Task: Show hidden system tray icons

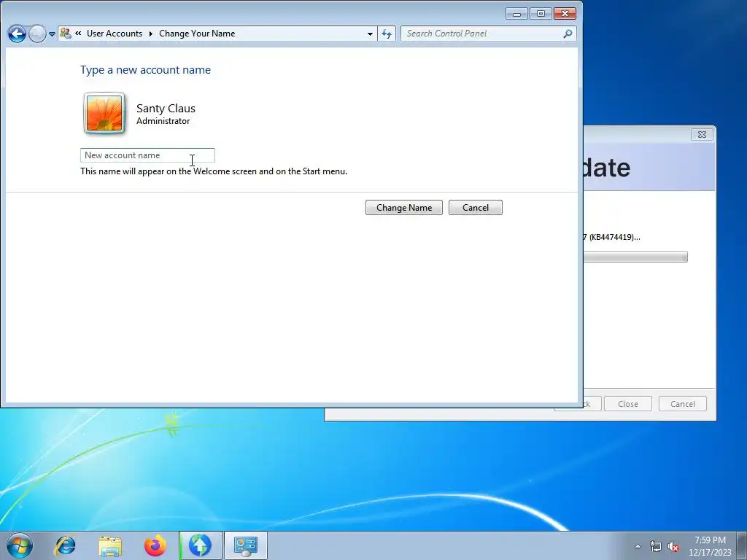Action: pos(638,546)
